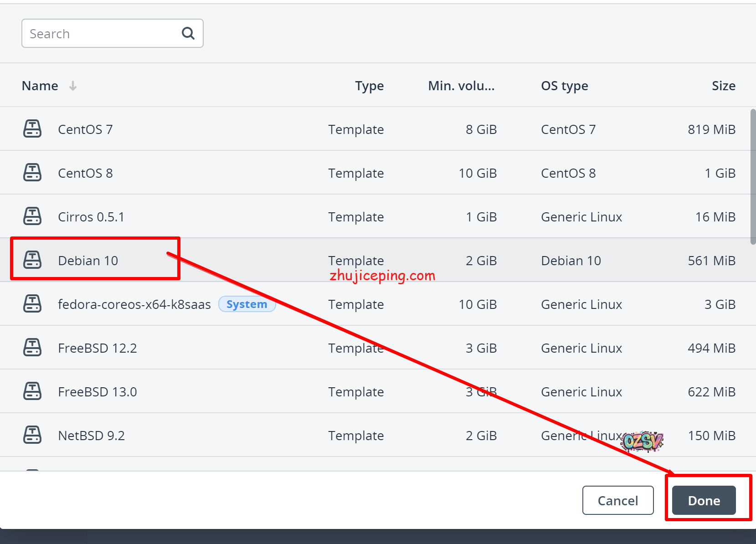Click the System badge on fedora-coreos
The height and width of the screenshot is (544, 756).
tap(247, 304)
